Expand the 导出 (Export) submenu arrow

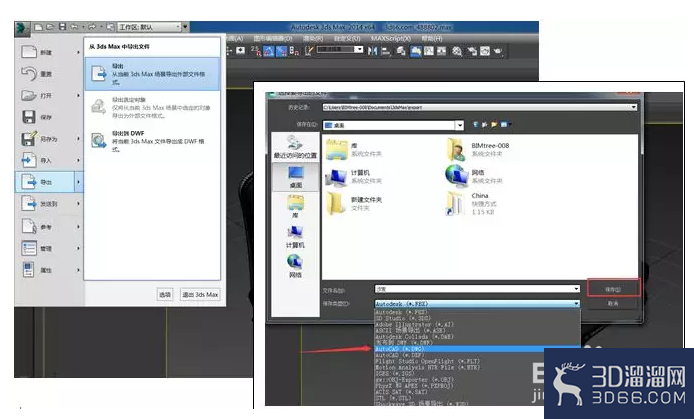point(79,182)
